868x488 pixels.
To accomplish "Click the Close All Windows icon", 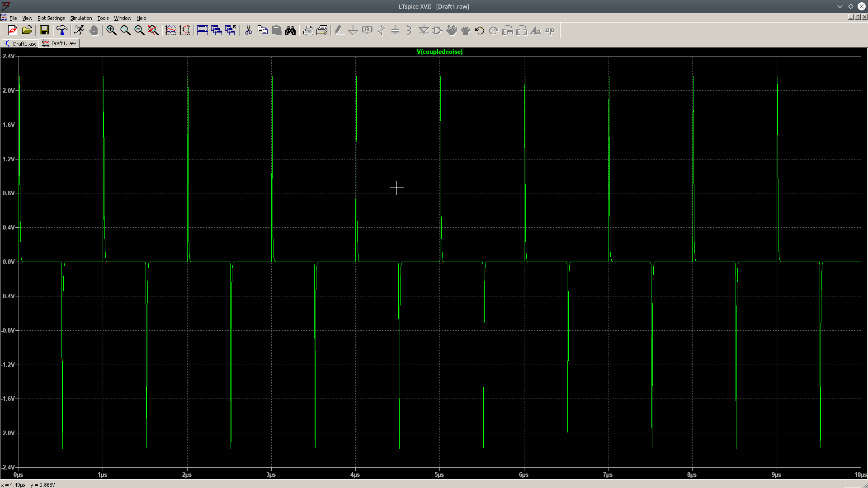I will pos(231,30).
